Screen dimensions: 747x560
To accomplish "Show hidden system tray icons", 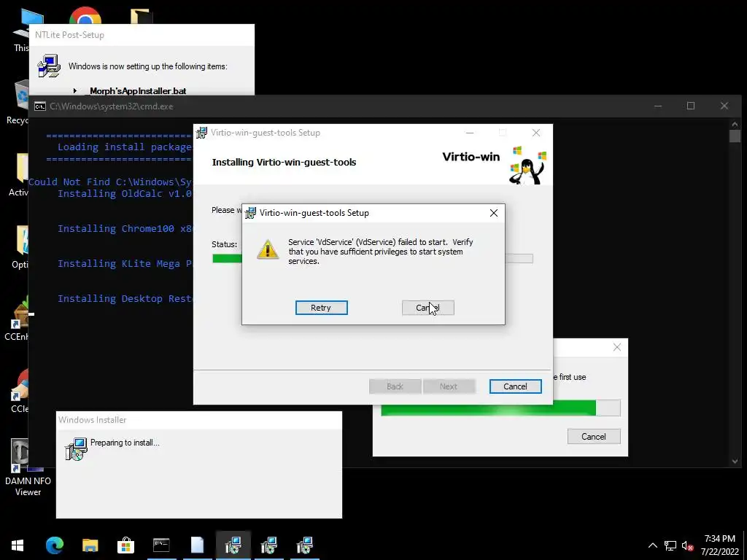I will (x=653, y=545).
